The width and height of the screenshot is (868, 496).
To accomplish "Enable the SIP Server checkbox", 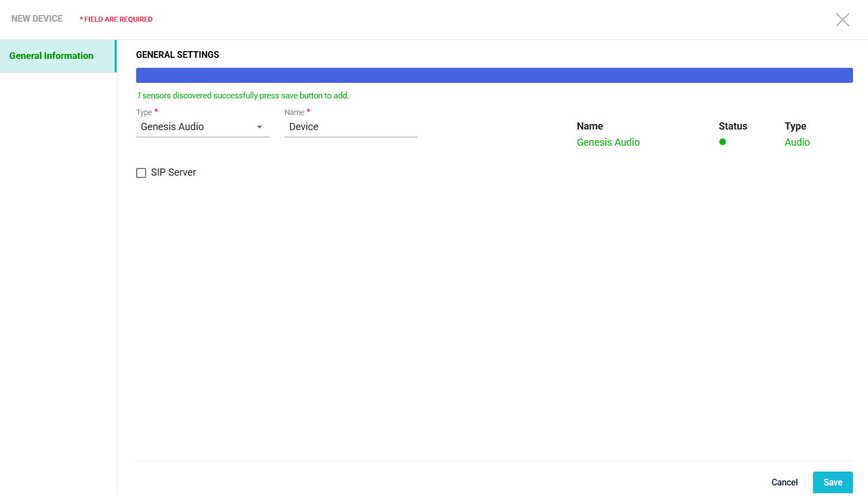I will (x=141, y=173).
